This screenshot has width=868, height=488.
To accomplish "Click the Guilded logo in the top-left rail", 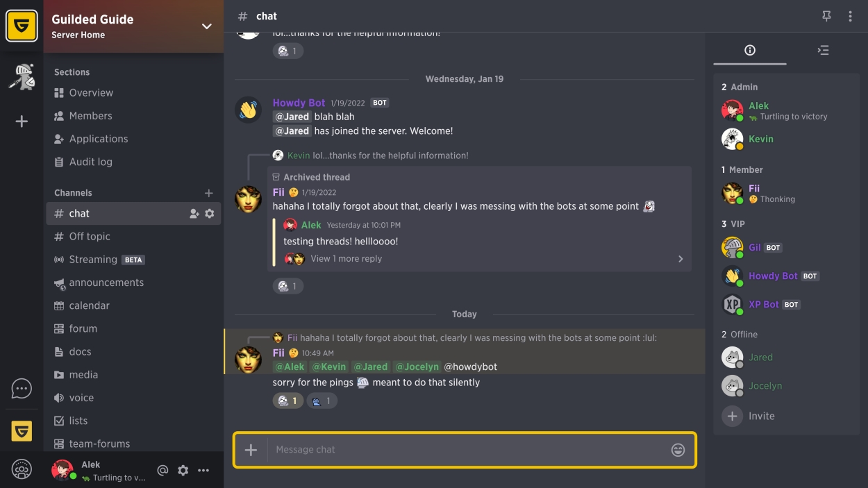I will pyautogui.click(x=22, y=22).
